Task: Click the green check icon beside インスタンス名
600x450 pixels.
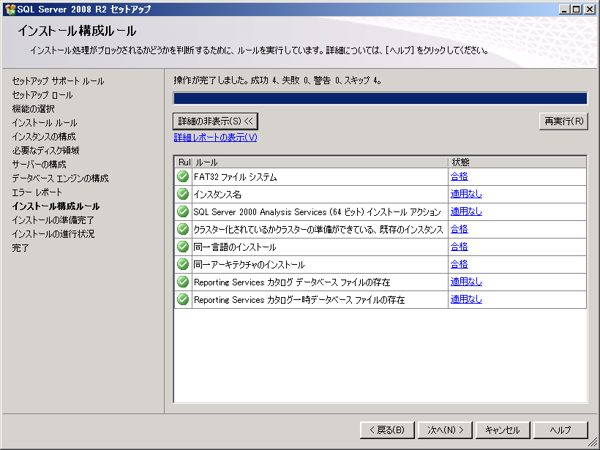Action: [x=183, y=194]
